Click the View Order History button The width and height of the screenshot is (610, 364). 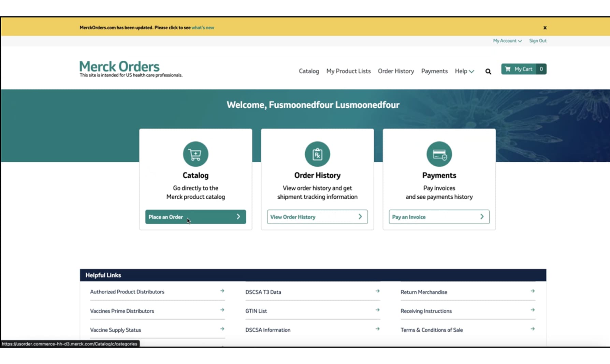point(317,217)
